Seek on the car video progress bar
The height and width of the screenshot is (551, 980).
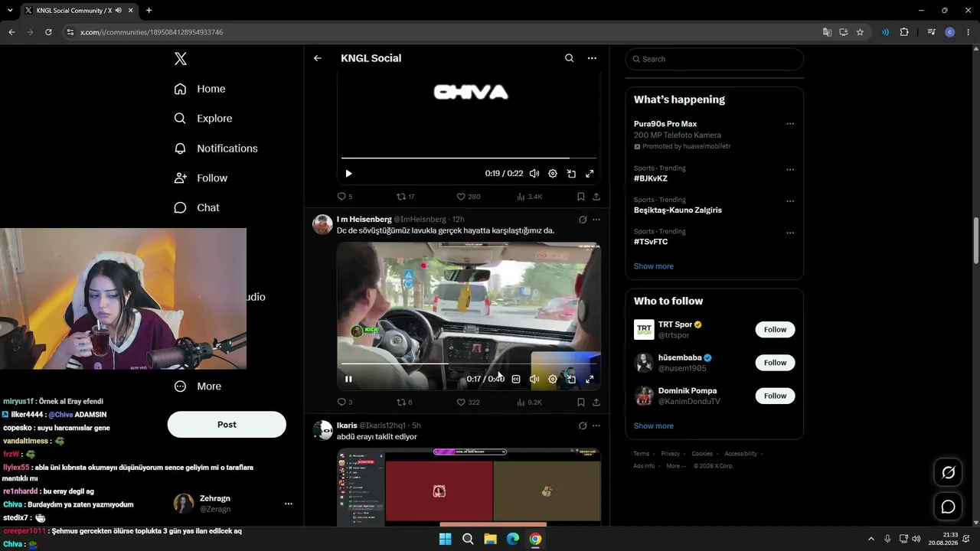[x=469, y=364]
